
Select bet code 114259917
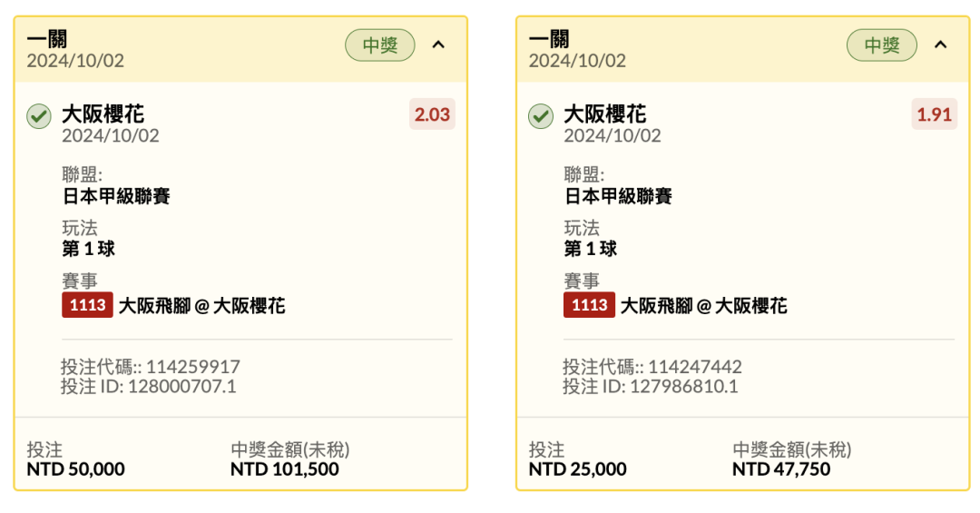[193, 367]
